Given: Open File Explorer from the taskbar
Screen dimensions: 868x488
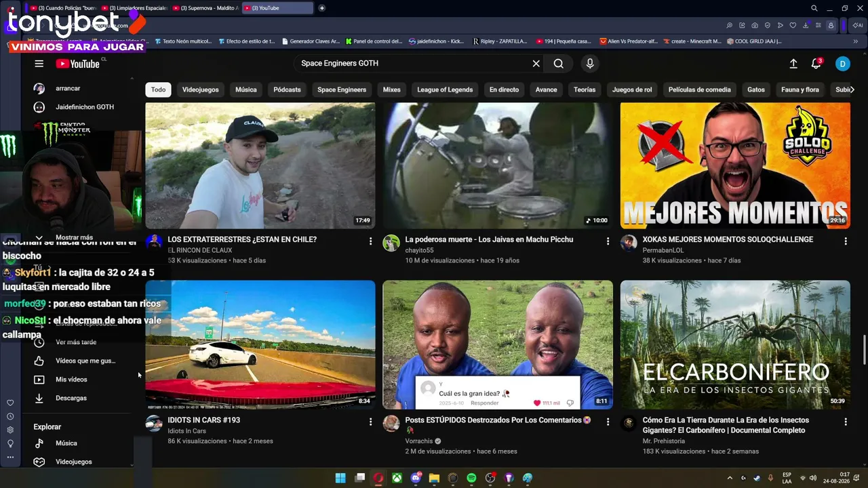Looking at the screenshot, I should pos(434,478).
